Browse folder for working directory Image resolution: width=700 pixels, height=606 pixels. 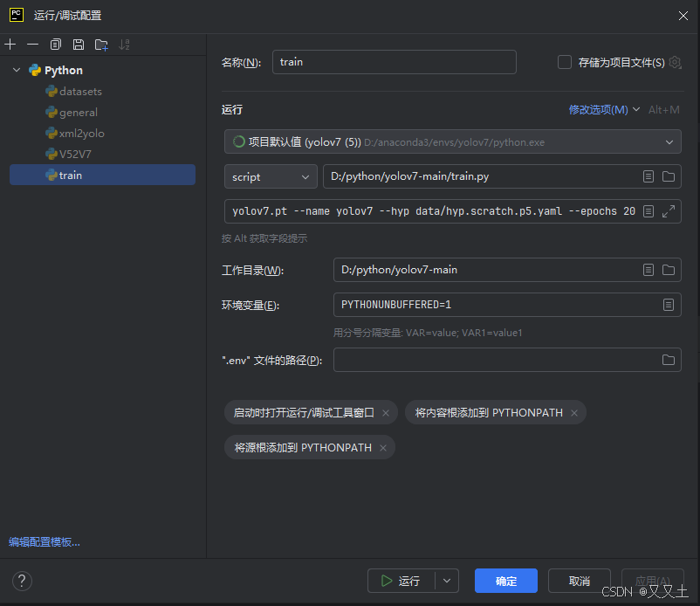click(669, 270)
